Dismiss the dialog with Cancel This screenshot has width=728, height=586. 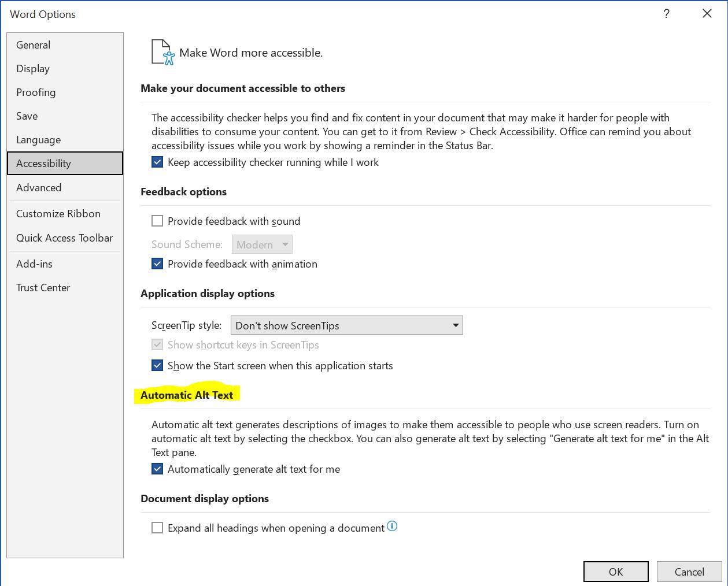click(x=689, y=571)
